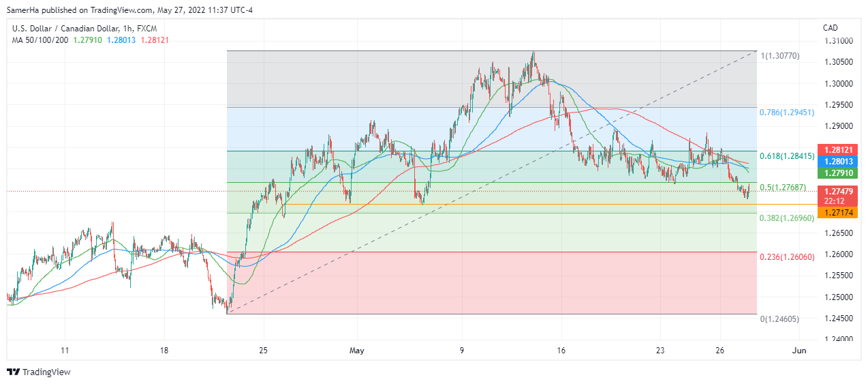Select the 0.618(1.28415) Fibonacci level label

[x=786, y=156]
